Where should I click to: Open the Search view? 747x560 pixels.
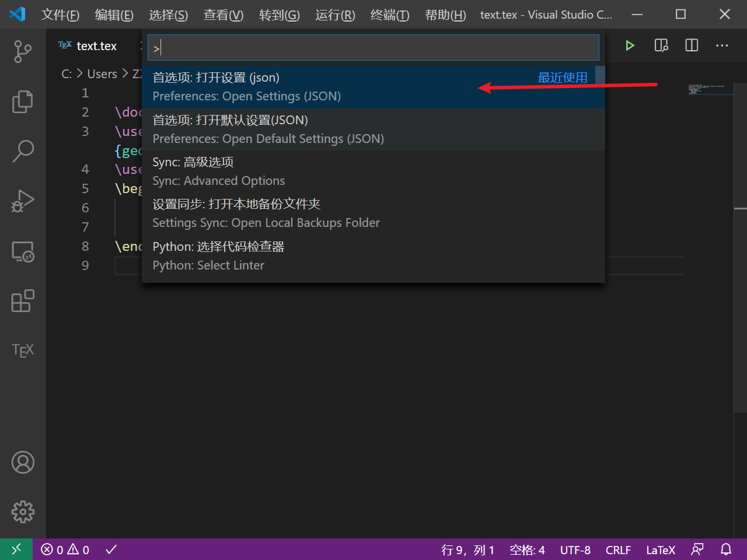23,150
